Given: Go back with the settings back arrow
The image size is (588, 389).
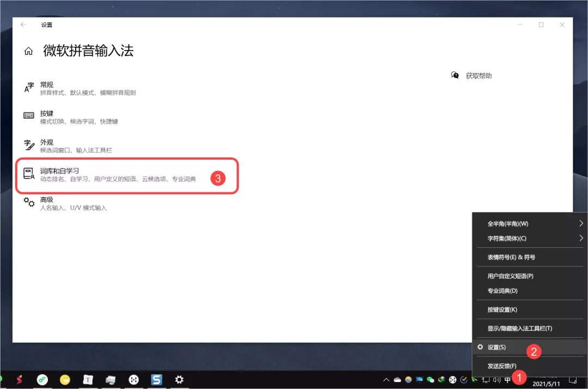Looking at the screenshot, I should pyautogui.click(x=23, y=25).
